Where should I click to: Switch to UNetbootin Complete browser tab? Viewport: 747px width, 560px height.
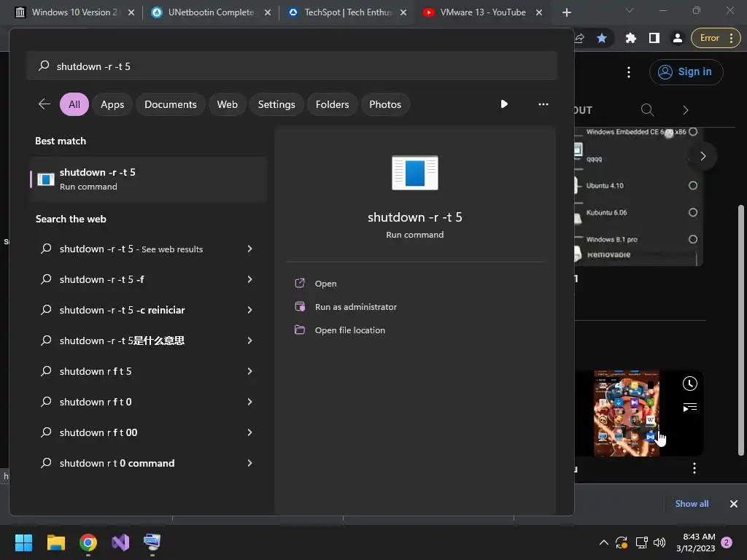[x=211, y=12]
